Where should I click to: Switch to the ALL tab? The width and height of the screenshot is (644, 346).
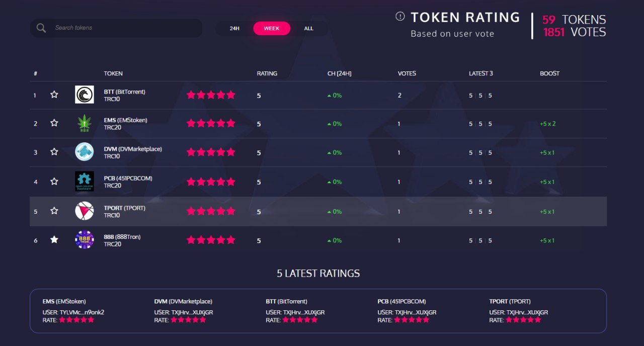(x=309, y=29)
